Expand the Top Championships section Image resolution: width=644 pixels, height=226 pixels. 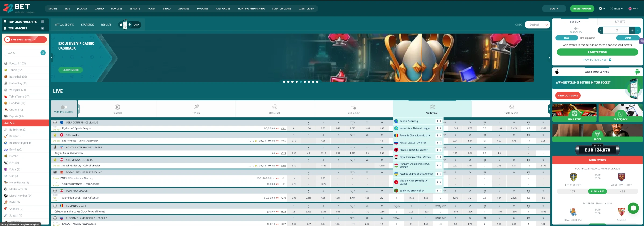pyautogui.click(x=42, y=22)
